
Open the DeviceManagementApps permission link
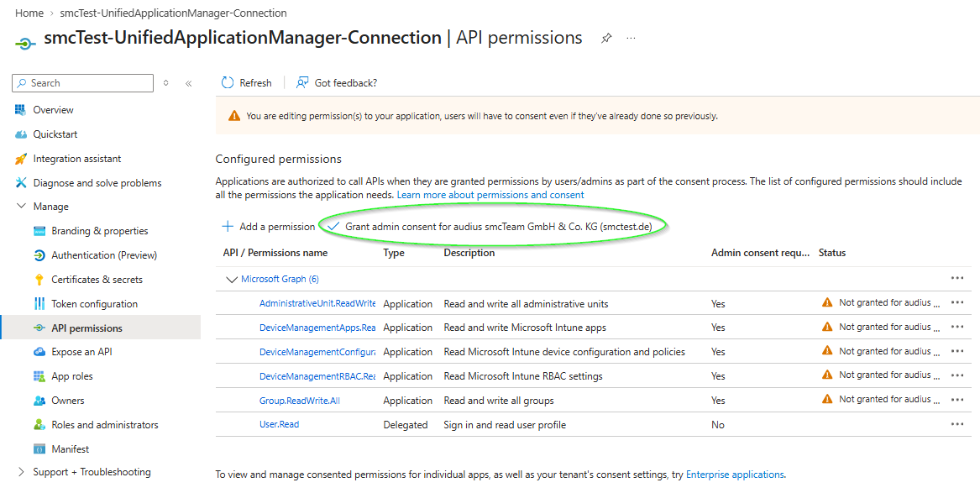(x=317, y=328)
